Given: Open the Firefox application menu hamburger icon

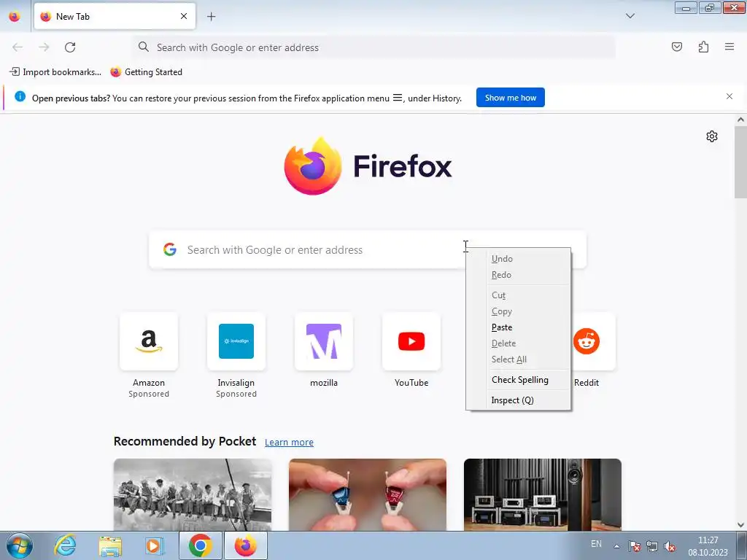Looking at the screenshot, I should pyautogui.click(x=729, y=47).
